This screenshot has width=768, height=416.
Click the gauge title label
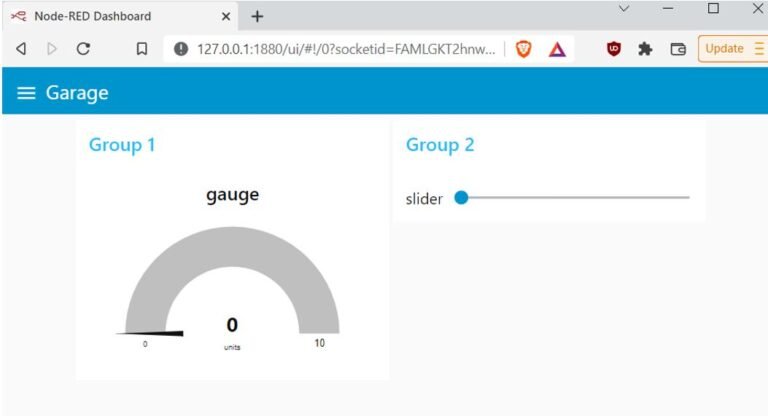point(232,195)
